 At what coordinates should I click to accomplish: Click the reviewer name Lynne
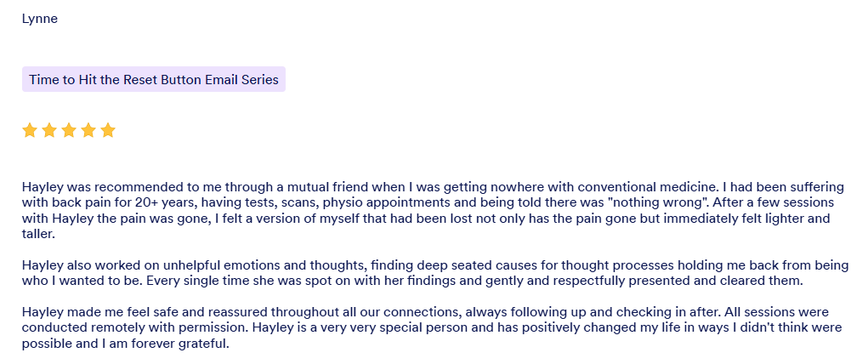coord(40,19)
